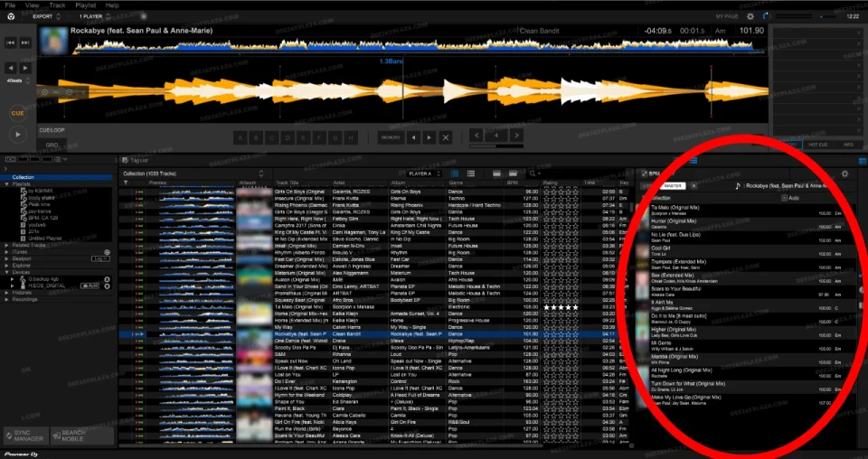The height and width of the screenshot is (459, 868).
Task: Click the SEARCH MOBILE button
Action: [x=82, y=436]
